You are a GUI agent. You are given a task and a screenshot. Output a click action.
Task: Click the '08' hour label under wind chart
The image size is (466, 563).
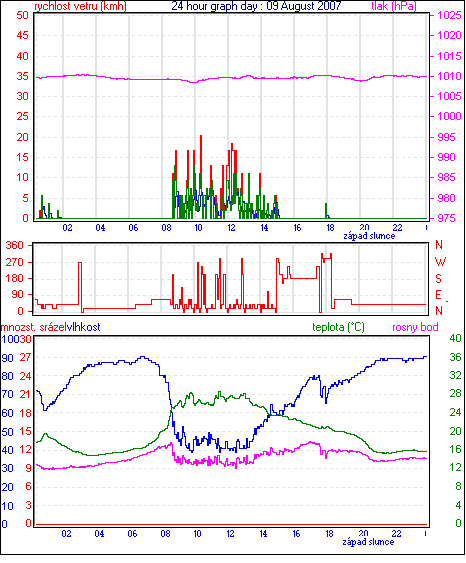(x=166, y=228)
